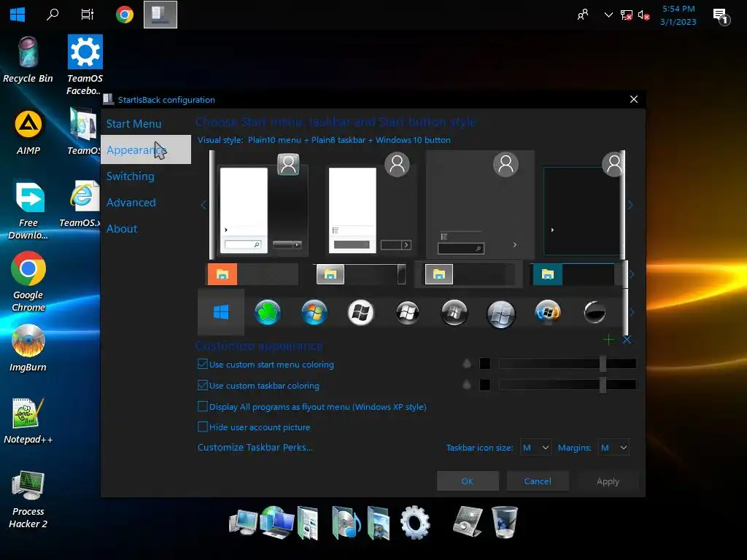Open taskbar Search magnifier
747x560 pixels.
click(x=53, y=15)
